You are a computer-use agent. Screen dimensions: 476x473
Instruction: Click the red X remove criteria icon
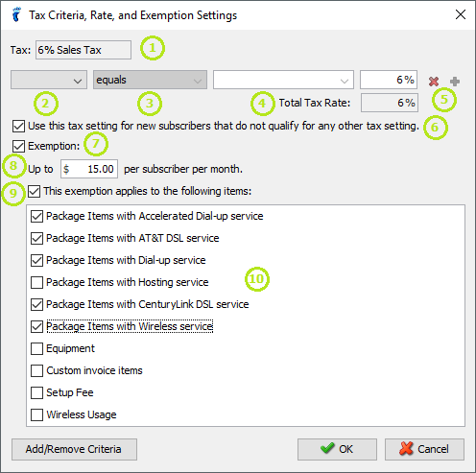[x=434, y=82]
